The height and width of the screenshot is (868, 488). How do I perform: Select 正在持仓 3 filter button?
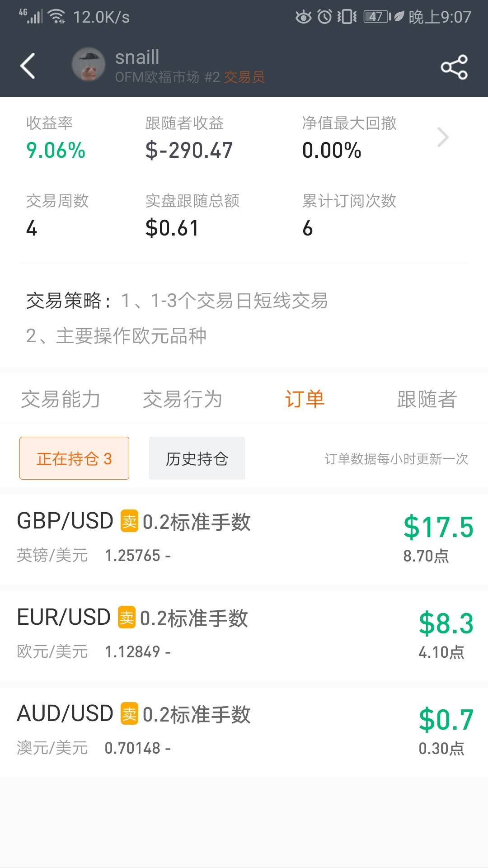74,458
